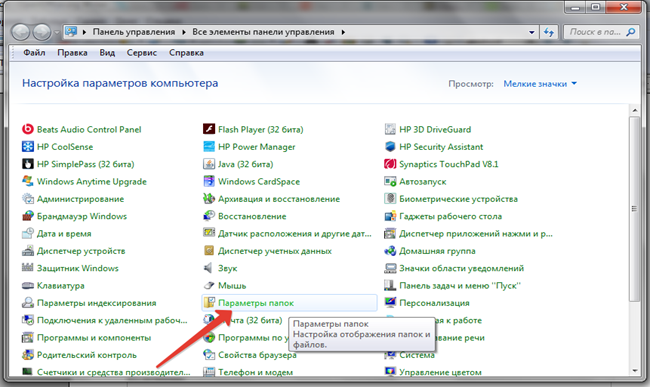Screen dimensions: 650x387
Task: Click the HP CoolSense icon
Action: click(x=27, y=147)
